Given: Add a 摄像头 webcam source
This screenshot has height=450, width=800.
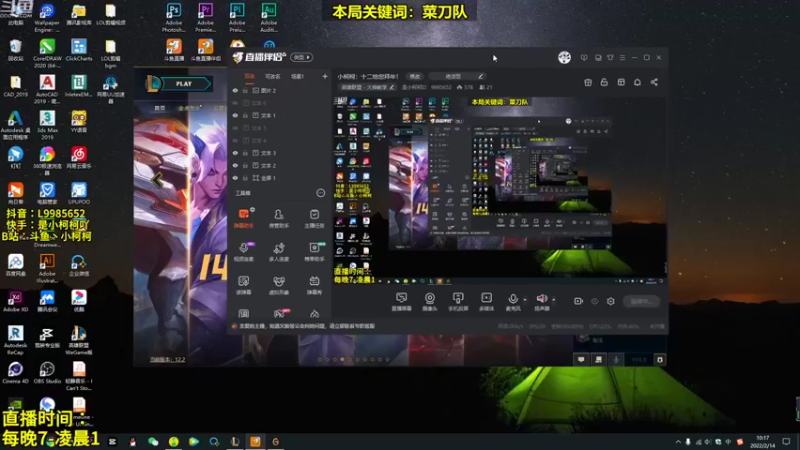Looking at the screenshot, I should (430, 301).
